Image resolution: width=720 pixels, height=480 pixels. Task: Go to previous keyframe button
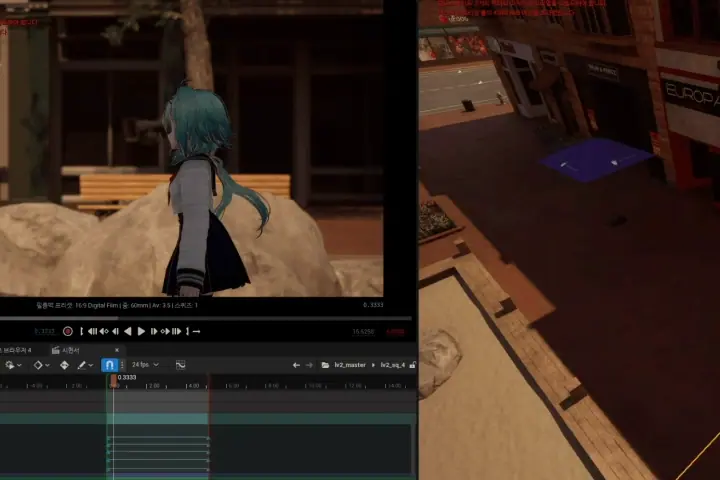(104, 331)
